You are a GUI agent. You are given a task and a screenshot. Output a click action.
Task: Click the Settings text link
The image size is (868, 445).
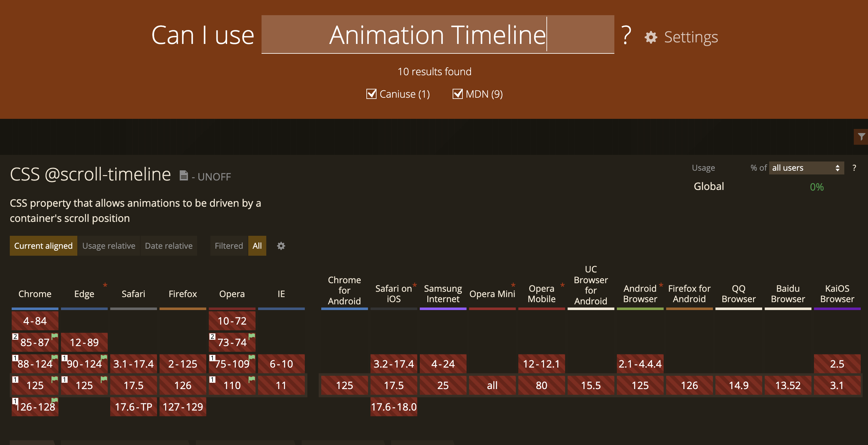[691, 37]
